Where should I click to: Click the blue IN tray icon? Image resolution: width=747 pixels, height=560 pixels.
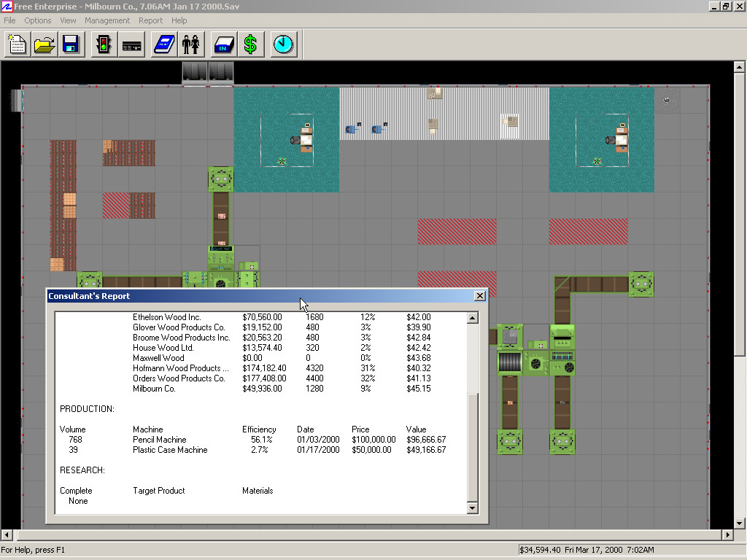[x=224, y=44]
